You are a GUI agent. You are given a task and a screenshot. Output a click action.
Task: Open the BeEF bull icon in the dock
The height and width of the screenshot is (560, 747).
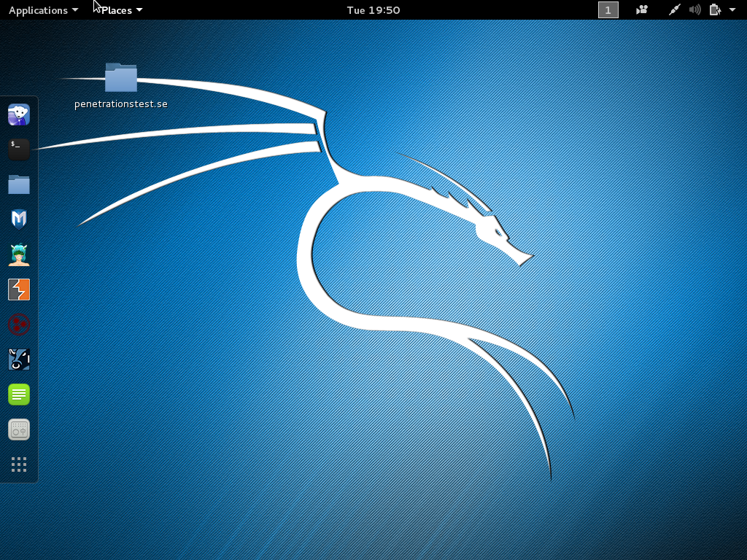click(x=19, y=359)
